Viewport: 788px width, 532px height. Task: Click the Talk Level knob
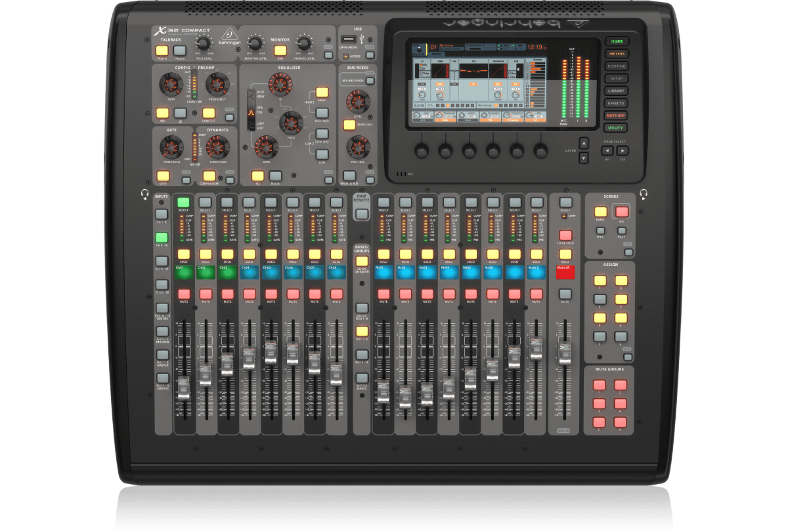coord(204,44)
